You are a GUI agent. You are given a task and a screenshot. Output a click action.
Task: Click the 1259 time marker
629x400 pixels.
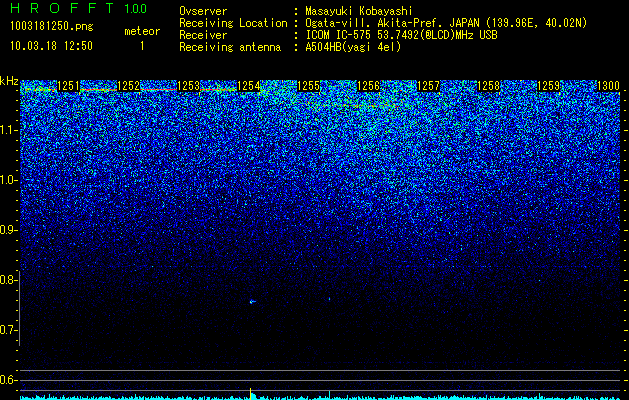click(548, 86)
